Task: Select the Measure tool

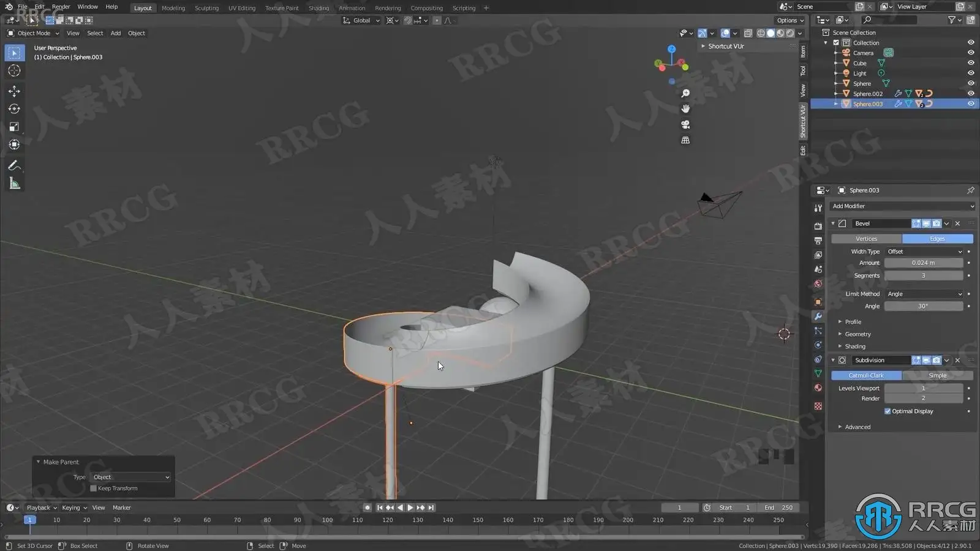Action: pyautogui.click(x=14, y=184)
